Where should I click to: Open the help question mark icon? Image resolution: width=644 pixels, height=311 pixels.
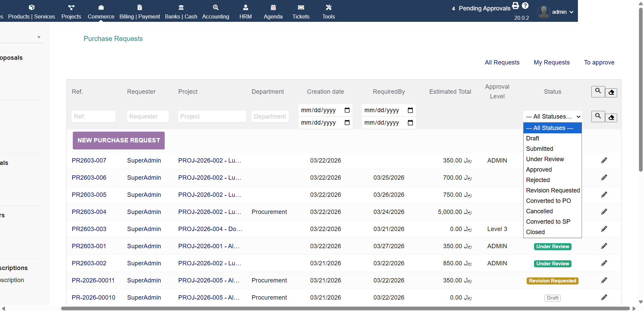[x=525, y=6]
